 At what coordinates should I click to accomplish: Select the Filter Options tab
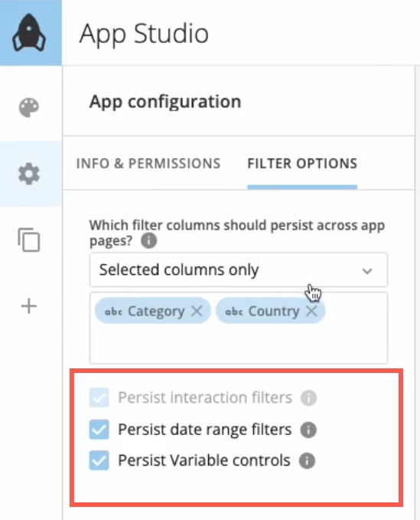pyautogui.click(x=302, y=163)
